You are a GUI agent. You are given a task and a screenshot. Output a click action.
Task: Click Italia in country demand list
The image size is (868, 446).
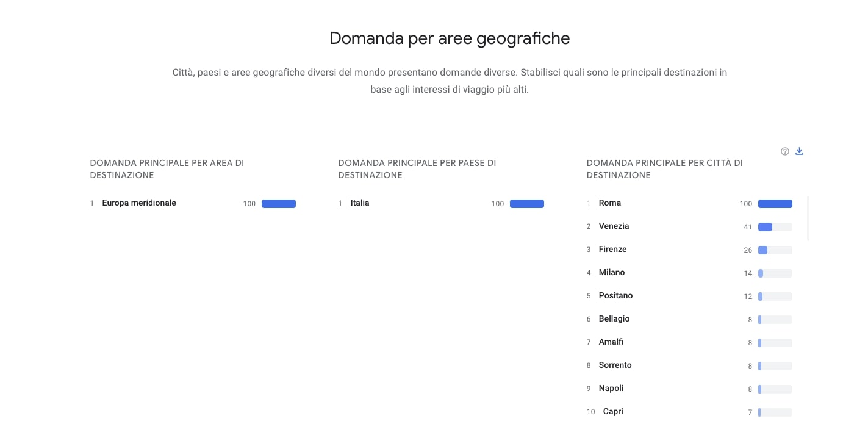[360, 203]
